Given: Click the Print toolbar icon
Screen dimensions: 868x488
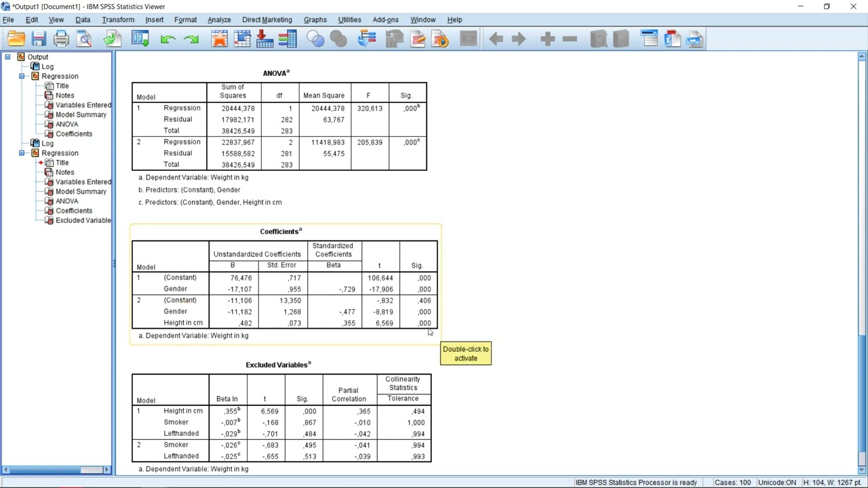Looking at the screenshot, I should 61,39.
